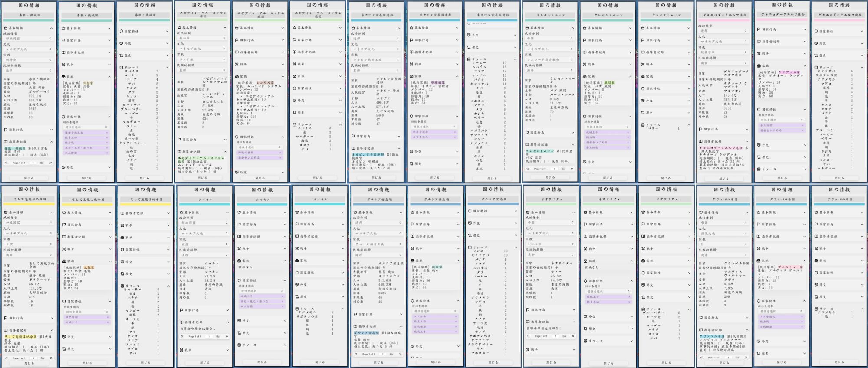Focus the page number field in 毒獣・機械国

[33, 163]
